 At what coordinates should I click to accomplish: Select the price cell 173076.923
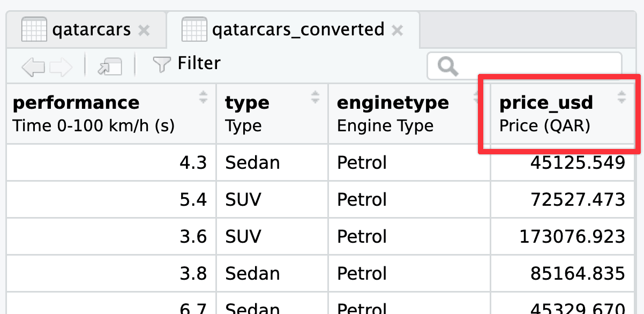(x=572, y=236)
